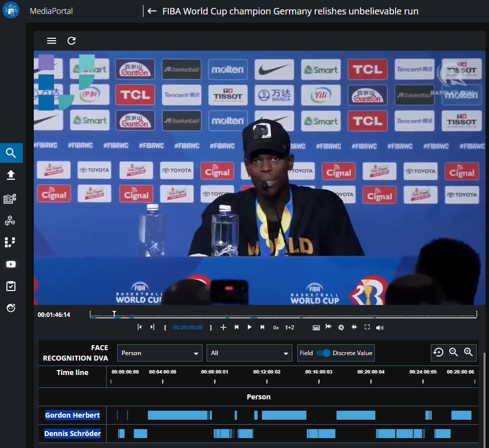This screenshot has width=489, height=448.
Task: Jump to mark-in point
Action: click(x=140, y=327)
